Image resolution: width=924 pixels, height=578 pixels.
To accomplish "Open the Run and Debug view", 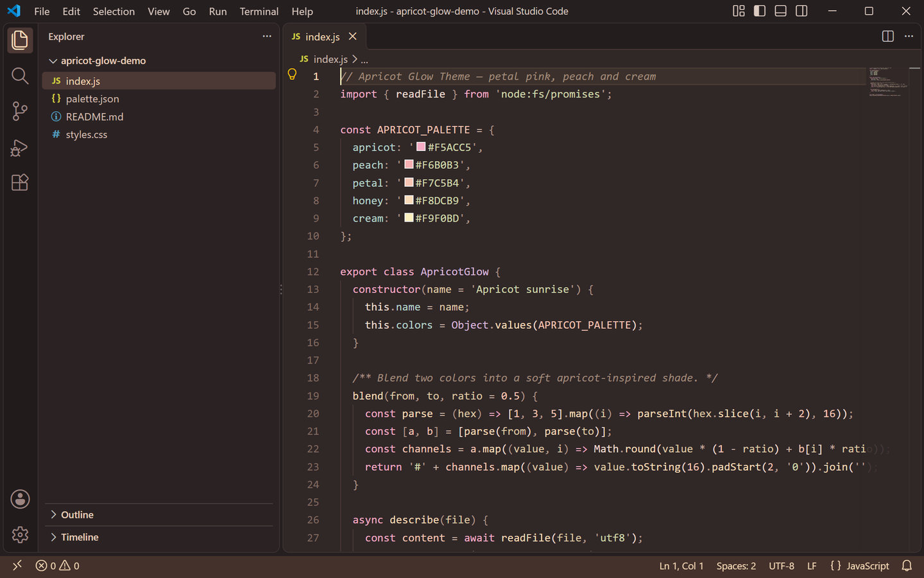I will [x=20, y=147].
